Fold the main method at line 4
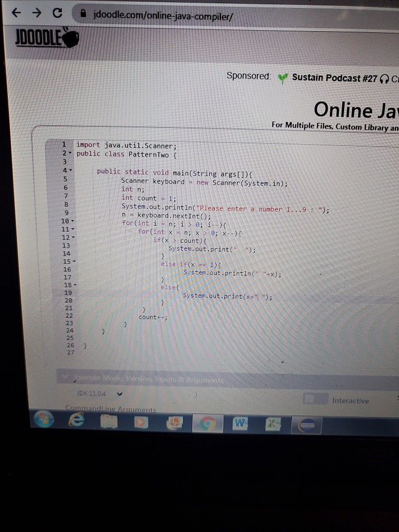Viewport: 399px width, 532px height. point(71,170)
